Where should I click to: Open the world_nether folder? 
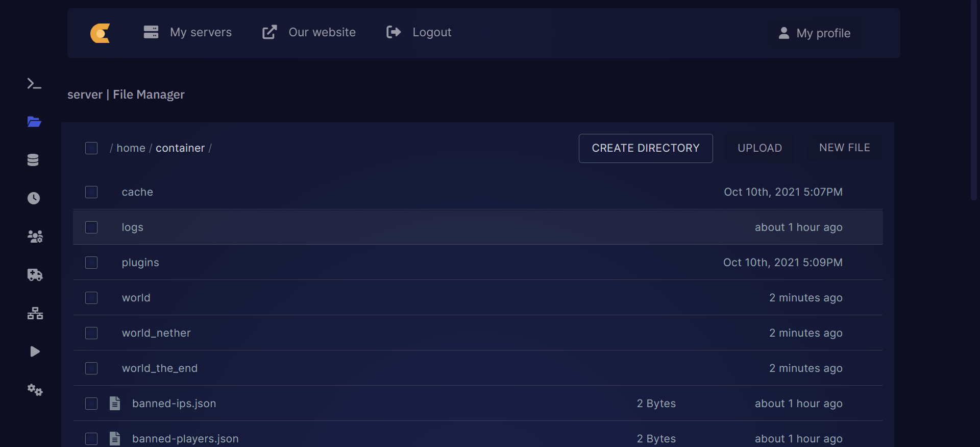[156, 333]
